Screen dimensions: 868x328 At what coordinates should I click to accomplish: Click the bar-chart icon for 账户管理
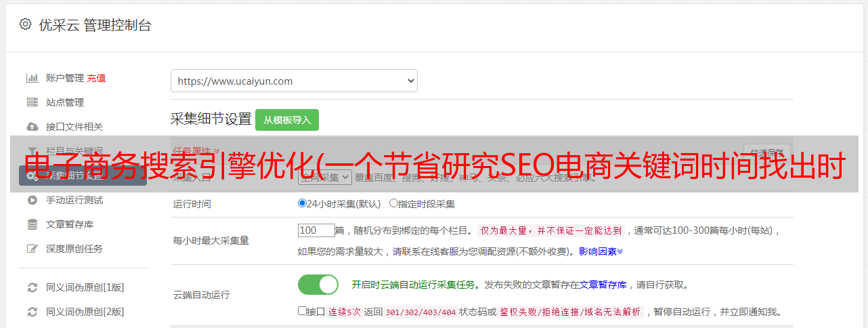pos(32,78)
